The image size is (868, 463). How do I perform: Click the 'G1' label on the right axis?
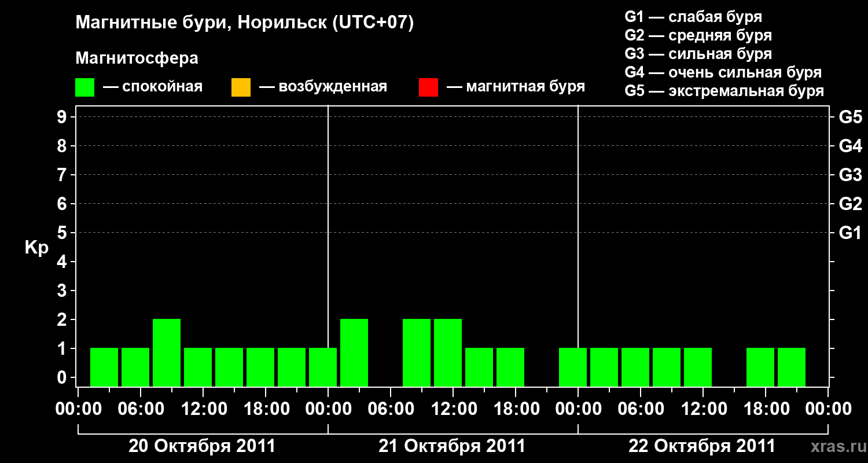point(851,233)
